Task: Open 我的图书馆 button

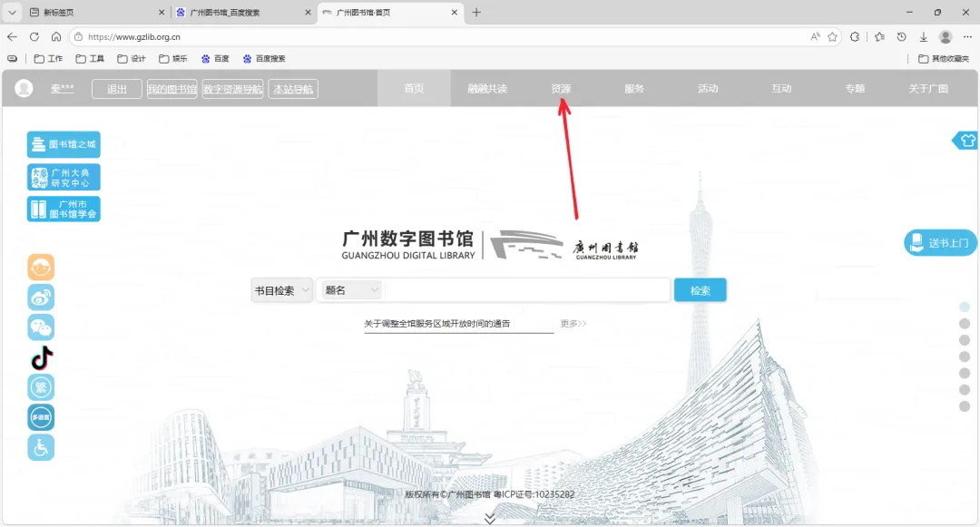Action: coord(171,89)
